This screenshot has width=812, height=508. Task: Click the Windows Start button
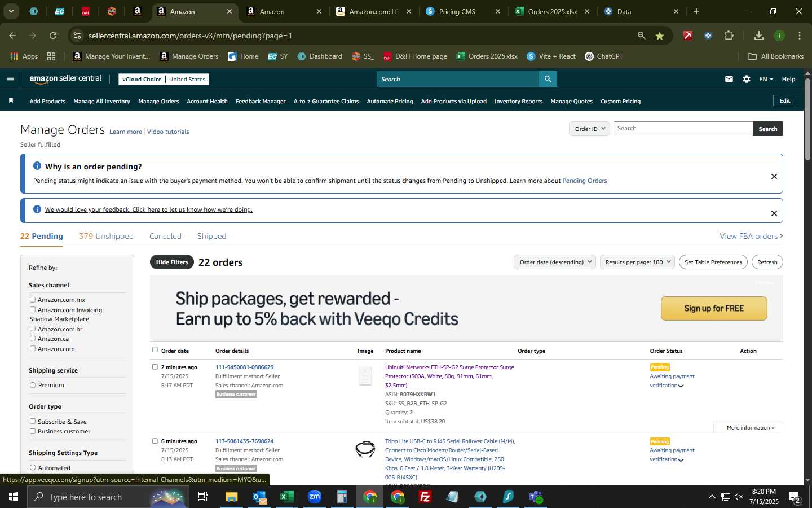coord(14,497)
